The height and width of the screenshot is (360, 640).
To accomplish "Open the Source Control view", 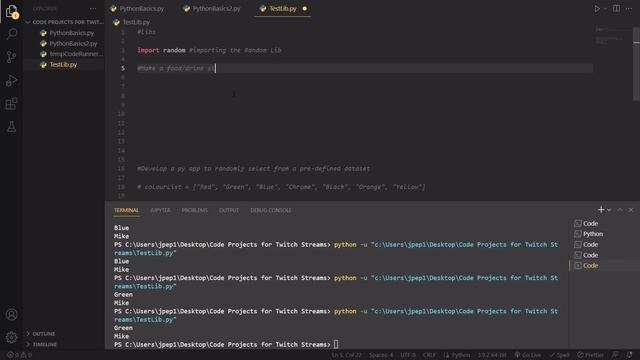I will [11, 57].
